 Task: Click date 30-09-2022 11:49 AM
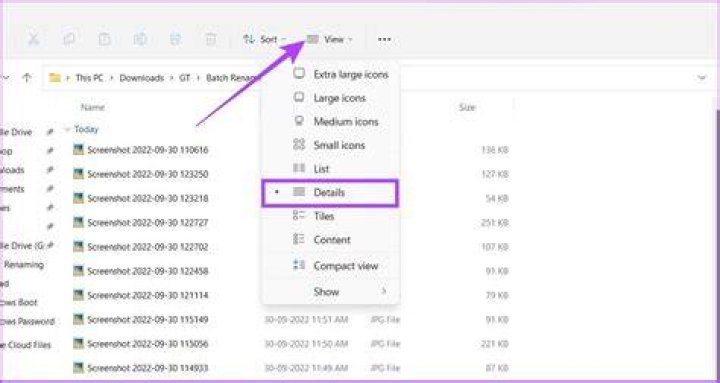tap(306, 368)
